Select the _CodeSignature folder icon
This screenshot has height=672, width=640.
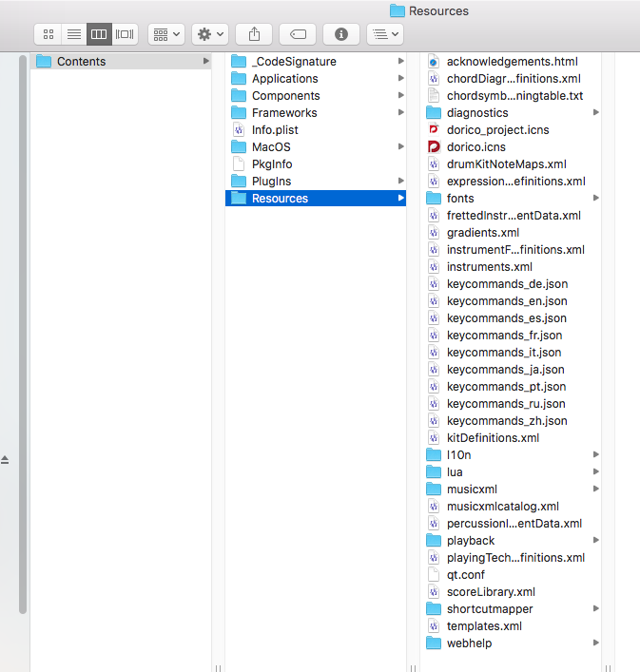click(239, 61)
